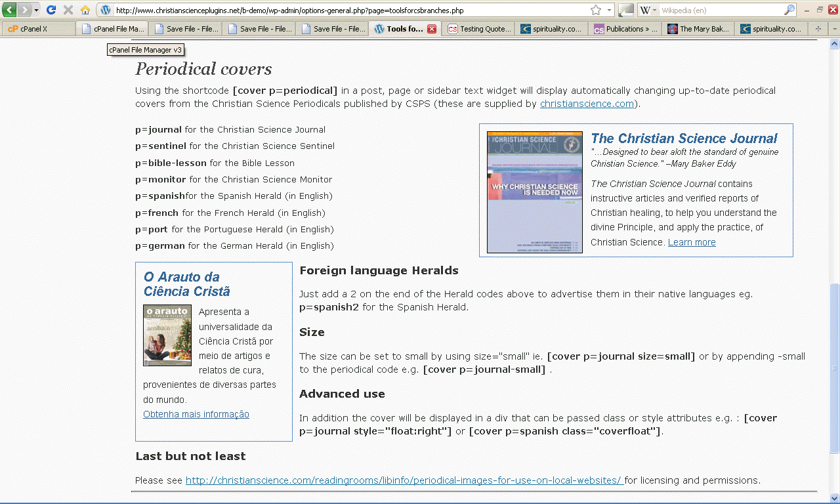The width and height of the screenshot is (840, 504).
Task: Click the p=spanish2 example text
Action: (x=329, y=307)
